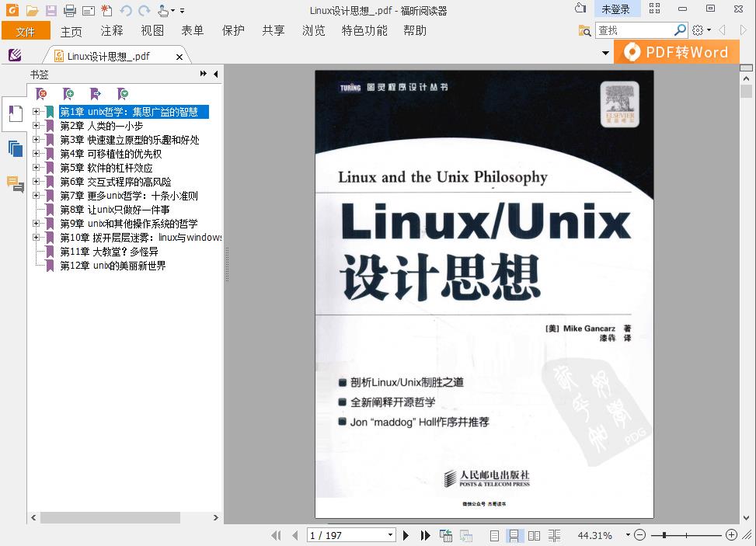Print the document using the printer icon

point(70,10)
